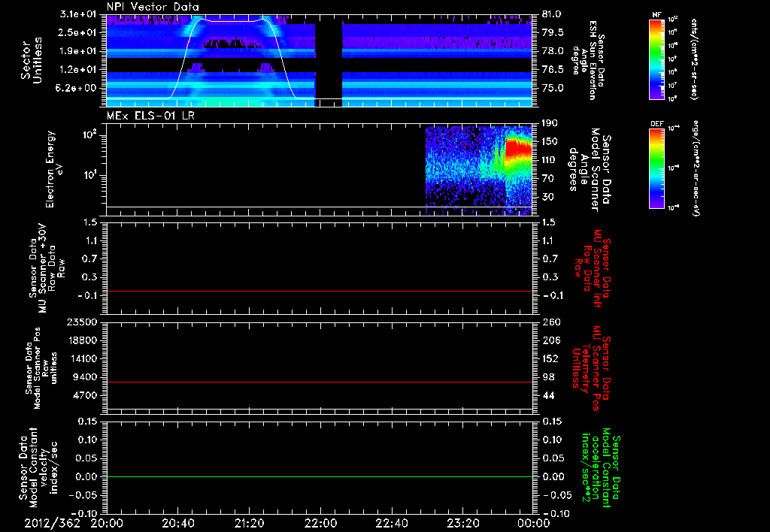This screenshot has width=770, height=532.
Task: Click the "44" telemetry tick value
Action: (547, 395)
